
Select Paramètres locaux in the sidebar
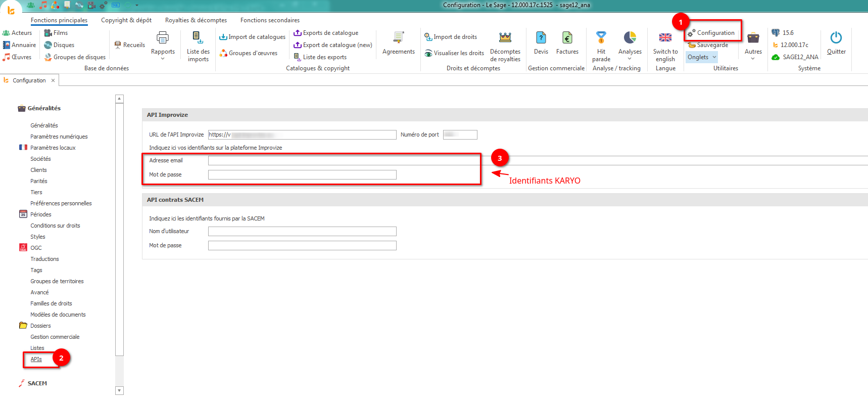(53, 148)
